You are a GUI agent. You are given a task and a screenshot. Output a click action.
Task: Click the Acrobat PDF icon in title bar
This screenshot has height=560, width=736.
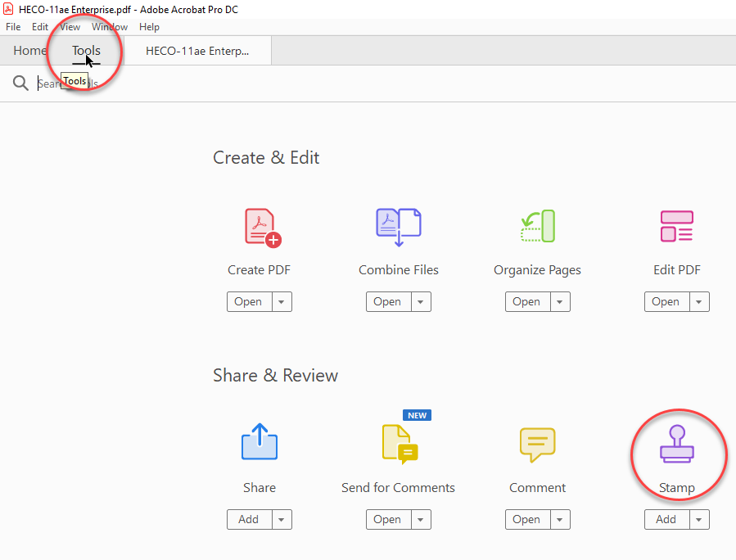point(8,9)
